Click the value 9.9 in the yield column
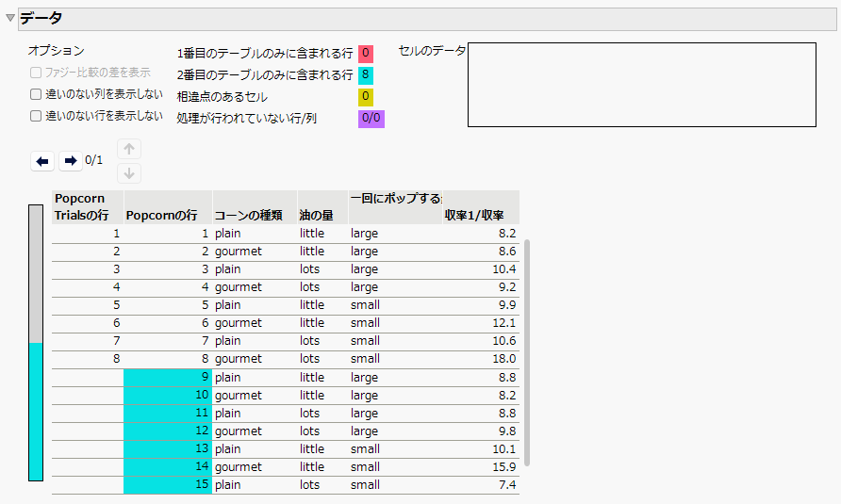 pyautogui.click(x=507, y=305)
